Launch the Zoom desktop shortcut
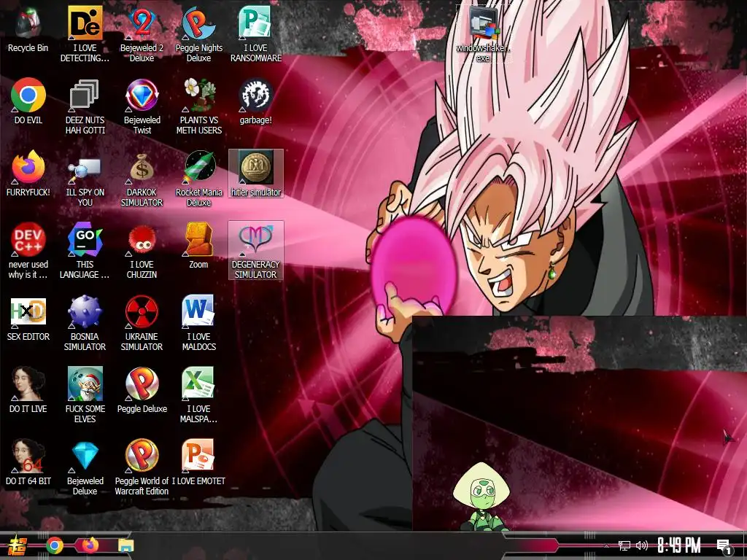Screen dimensions: 747x560 click(x=198, y=246)
